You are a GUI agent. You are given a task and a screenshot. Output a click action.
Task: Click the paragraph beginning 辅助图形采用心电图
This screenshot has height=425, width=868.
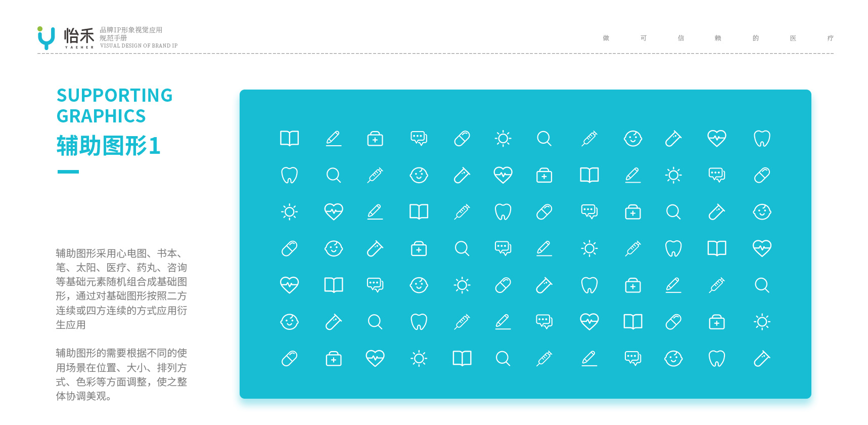[x=121, y=289]
